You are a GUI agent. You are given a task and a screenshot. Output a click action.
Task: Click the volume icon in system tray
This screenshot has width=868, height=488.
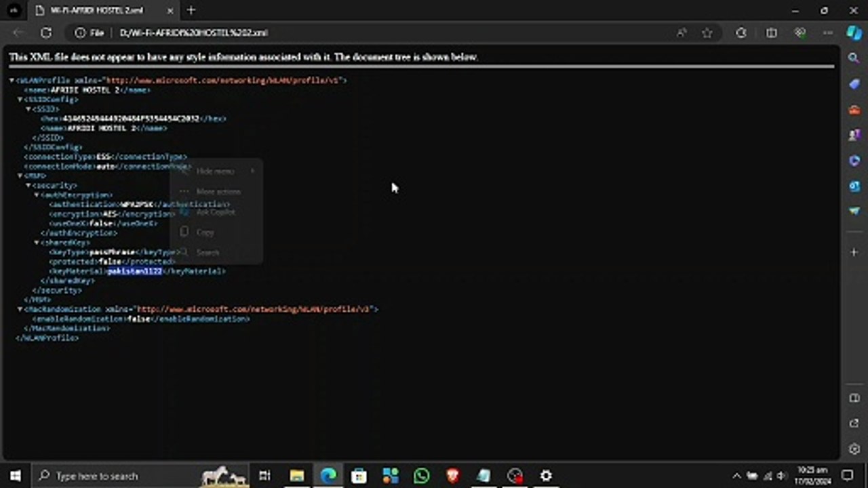pyautogui.click(x=781, y=476)
